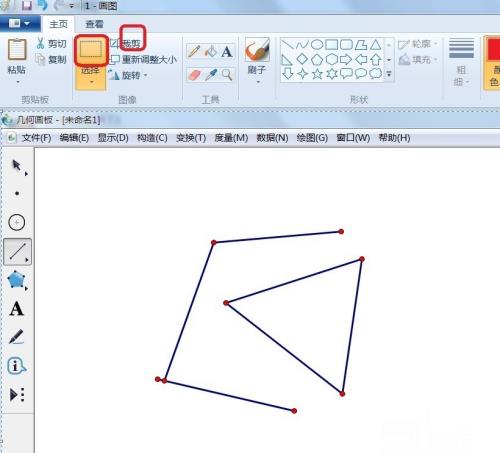The height and width of the screenshot is (453, 500).
Task: Pick the rectangle shape
Action: [332, 44]
